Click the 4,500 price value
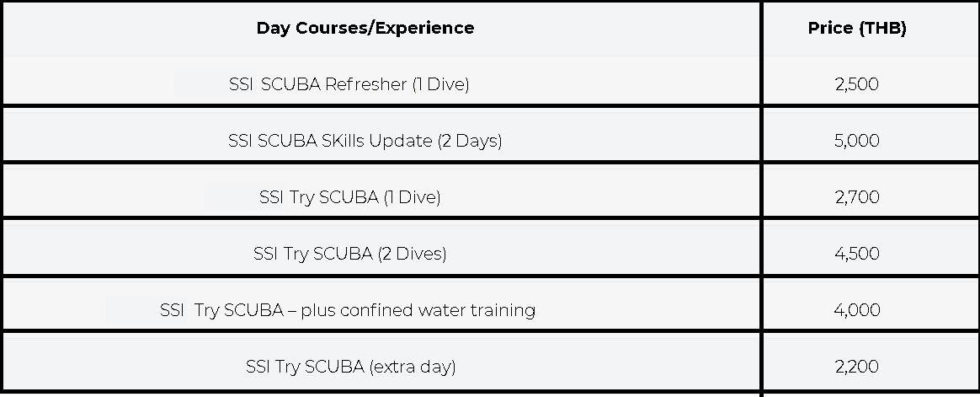Image resolution: width=980 pixels, height=397 pixels. (856, 254)
